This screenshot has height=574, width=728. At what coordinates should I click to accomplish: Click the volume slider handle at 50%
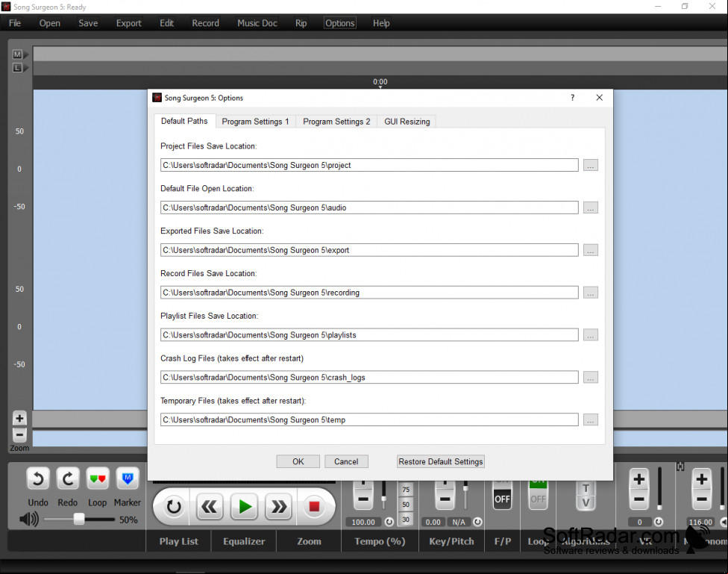(x=79, y=520)
